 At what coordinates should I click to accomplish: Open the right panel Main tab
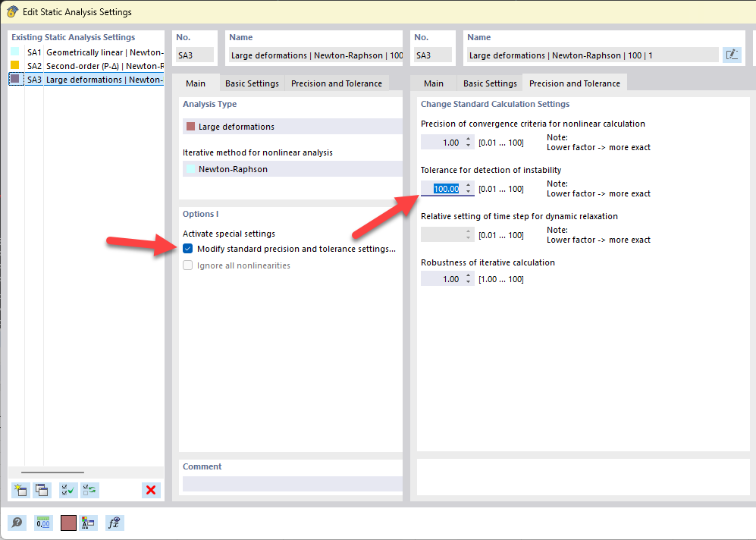[x=434, y=83]
